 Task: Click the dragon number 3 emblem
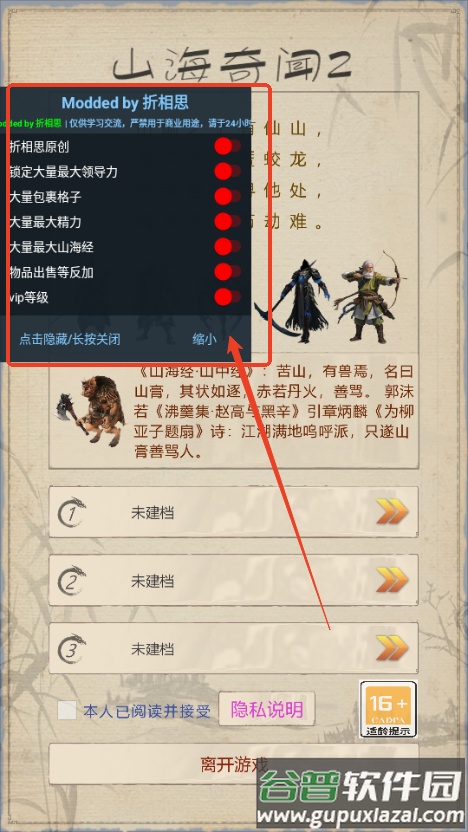[x=72, y=648]
